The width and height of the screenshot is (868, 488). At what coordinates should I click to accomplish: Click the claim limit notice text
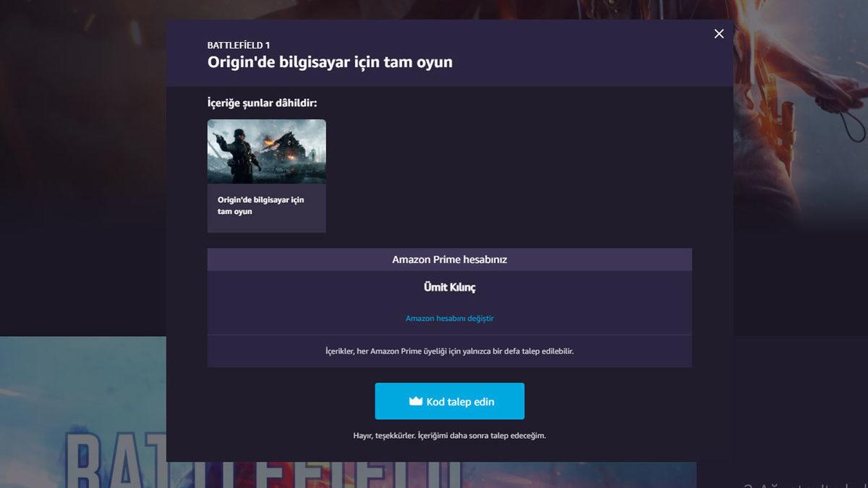(x=449, y=351)
